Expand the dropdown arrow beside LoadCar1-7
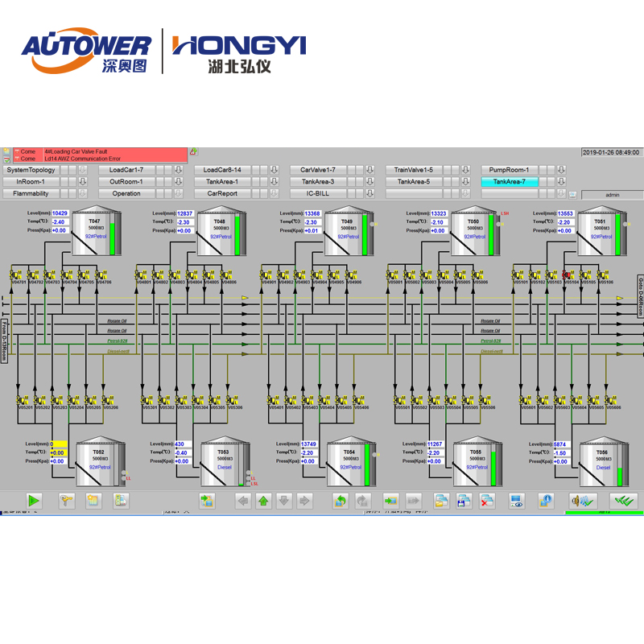 coord(178,170)
